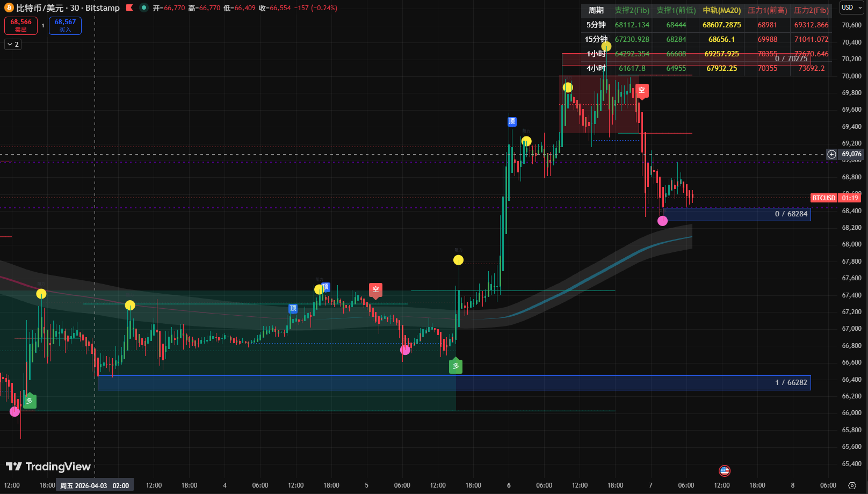868x494 pixels.
Task: Click the red flag icon beside Bitstamp
Action: pyautogui.click(x=129, y=8)
